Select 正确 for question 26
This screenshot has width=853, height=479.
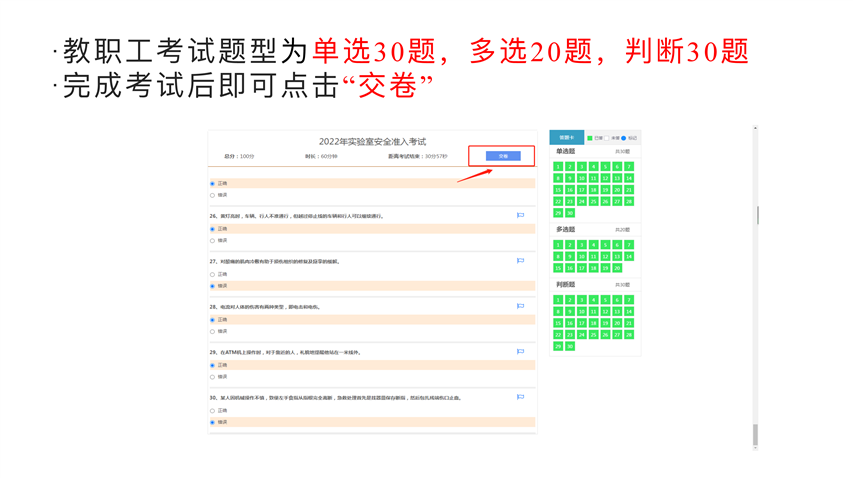click(212, 229)
